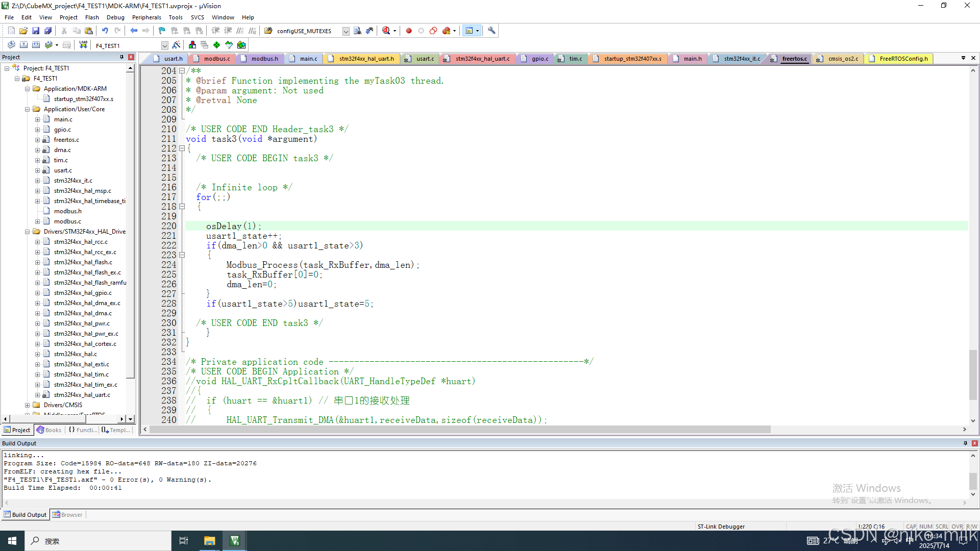Insert a breakpoint with the red dot icon
Viewport: 980px width, 551px height.
coord(409,31)
